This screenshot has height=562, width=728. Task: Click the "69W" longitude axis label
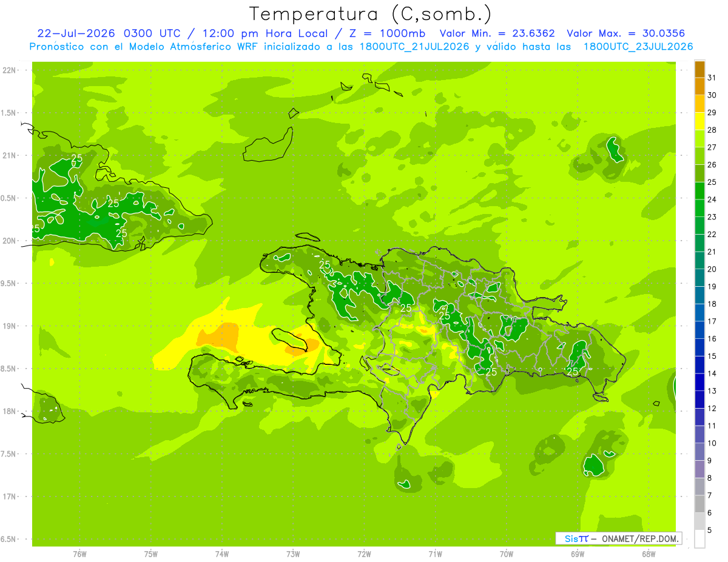tap(577, 555)
